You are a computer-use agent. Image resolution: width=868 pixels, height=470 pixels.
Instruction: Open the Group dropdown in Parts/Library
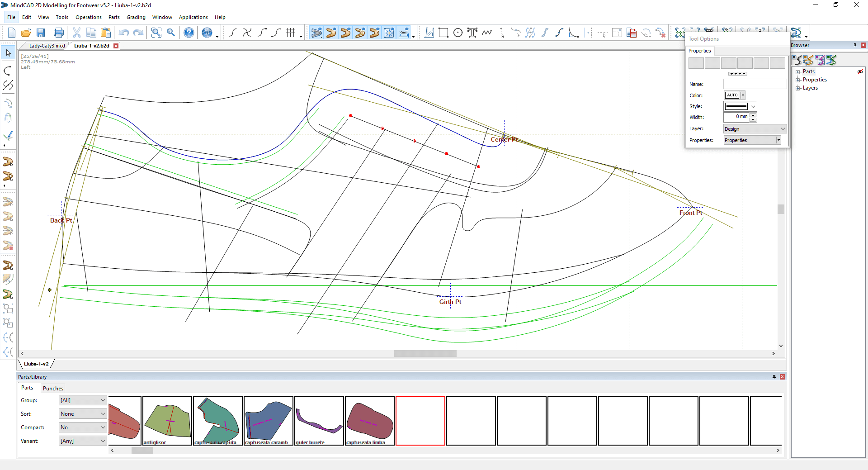pos(83,400)
